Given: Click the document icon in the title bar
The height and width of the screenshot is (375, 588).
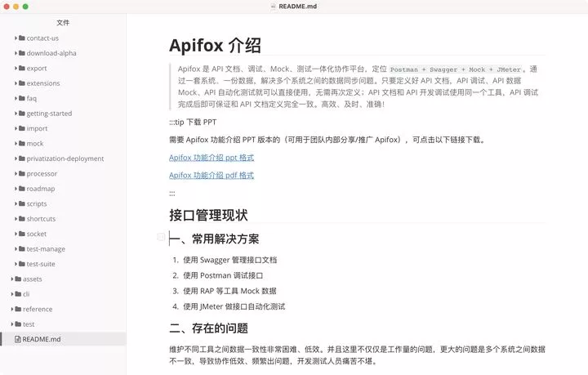Looking at the screenshot, I should (272, 6).
